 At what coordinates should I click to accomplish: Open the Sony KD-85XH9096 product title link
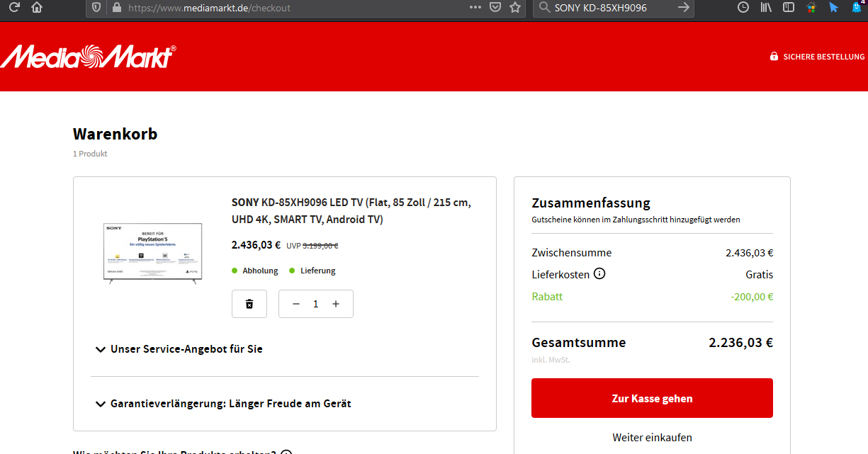[351, 211]
